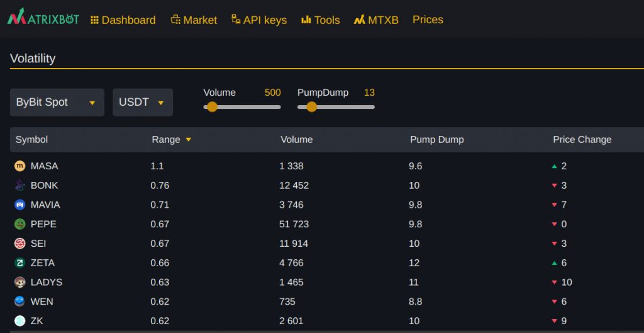The height and width of the screenshot is (333, 644).
Task: Open the MTXB menu item
Action: pyautogui.click(x=376, y=20)
